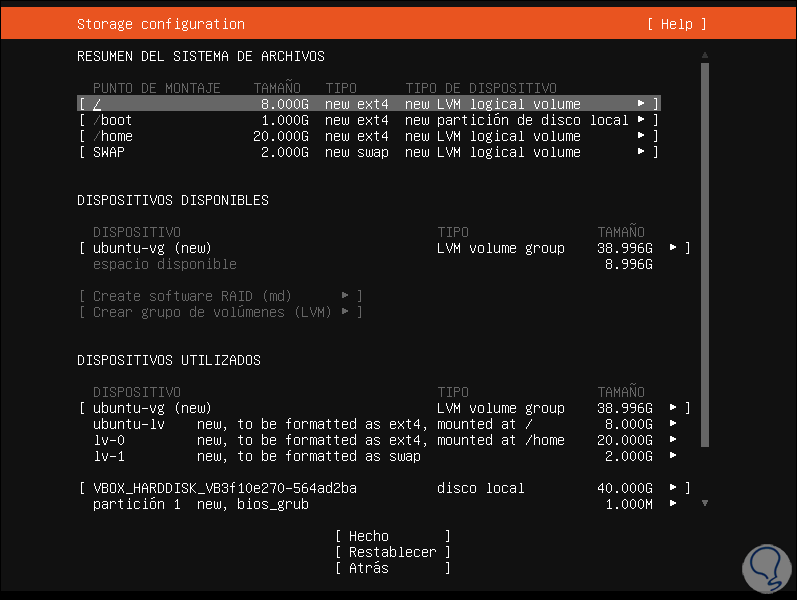Open arrow menu for available ubuntu-vg
The width and height of the screenshot is (797, 600).
coord(673,248)
